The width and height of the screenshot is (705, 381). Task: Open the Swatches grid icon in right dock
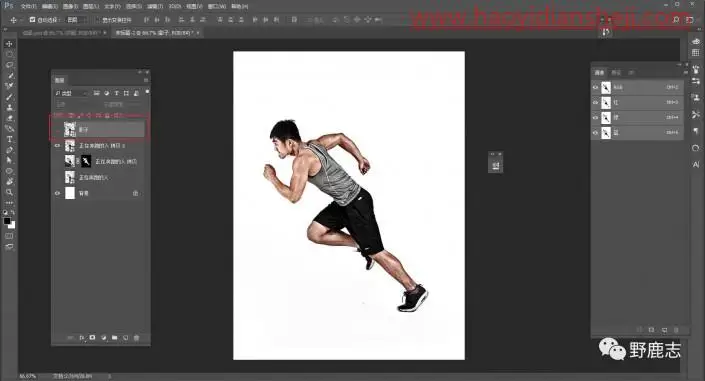pyautogui.click(x=696, y=53)
